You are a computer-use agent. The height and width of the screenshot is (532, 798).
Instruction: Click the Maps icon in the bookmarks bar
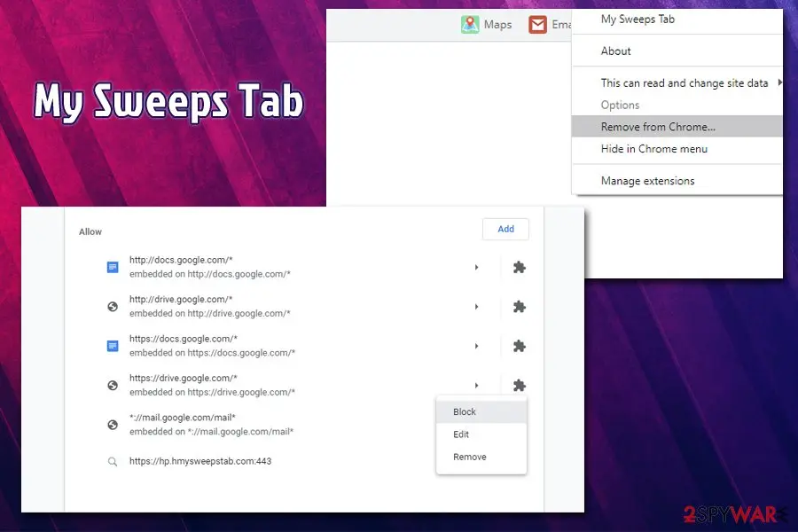[x=470, y=25]
